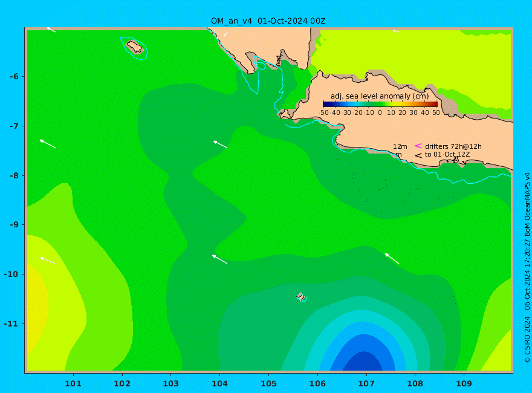Click longitude tick label 108

(415, 383)
